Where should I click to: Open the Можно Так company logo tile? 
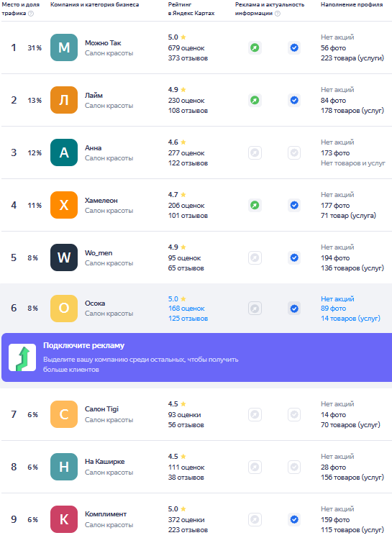(x=64, y=47)
